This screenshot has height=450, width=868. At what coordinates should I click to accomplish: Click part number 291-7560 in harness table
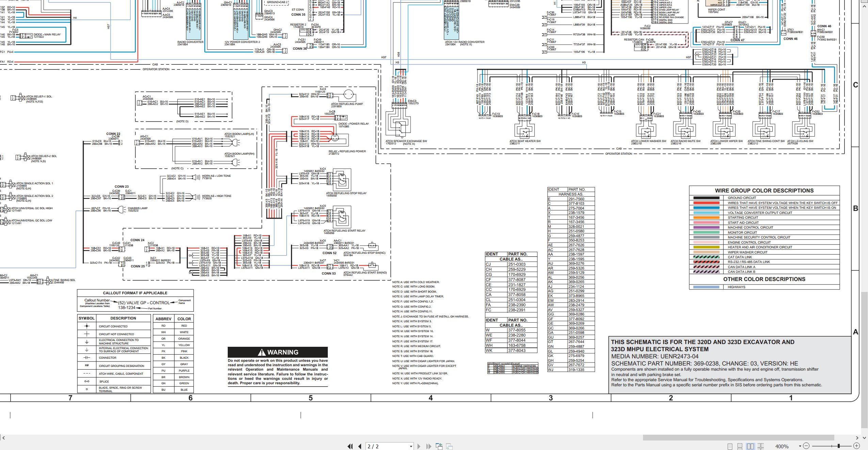(x=576, y=199)
